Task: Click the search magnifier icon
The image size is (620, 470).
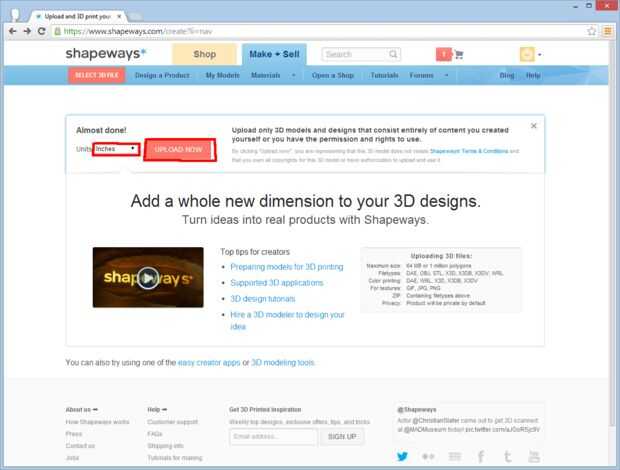Action: [393, 54]
